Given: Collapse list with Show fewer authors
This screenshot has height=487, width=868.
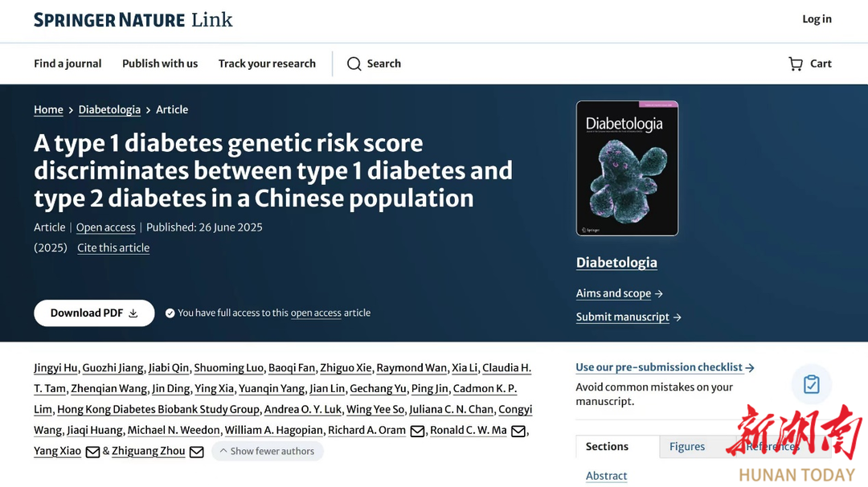Looking at the screenshot, I should tap(268, 451).
